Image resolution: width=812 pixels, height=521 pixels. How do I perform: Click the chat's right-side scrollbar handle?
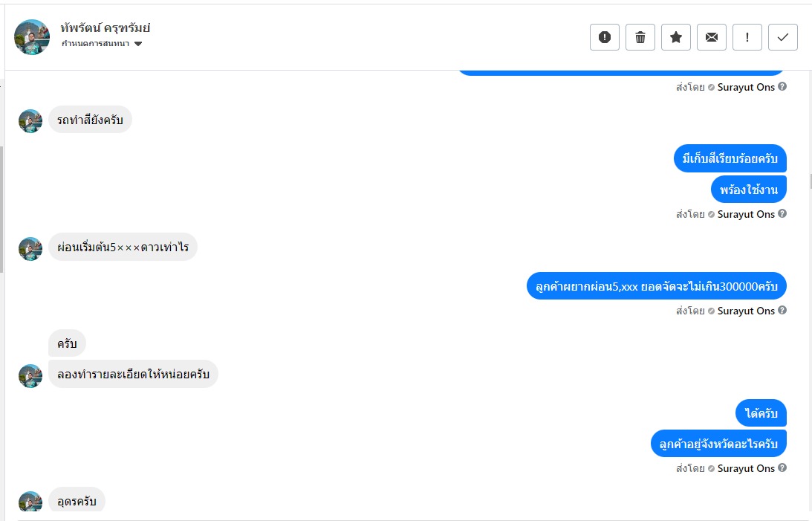[x=810, y=181]
